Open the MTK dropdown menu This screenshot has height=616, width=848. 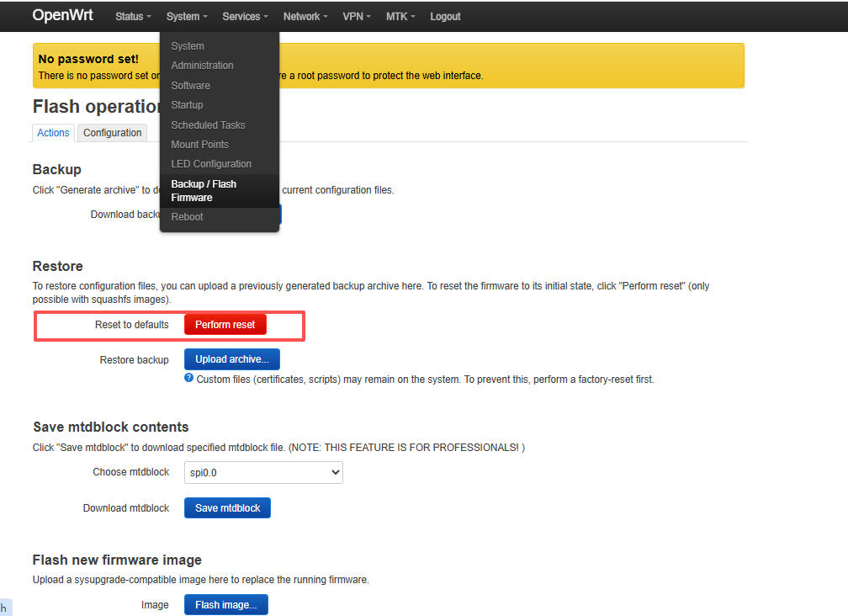(400, 16)
